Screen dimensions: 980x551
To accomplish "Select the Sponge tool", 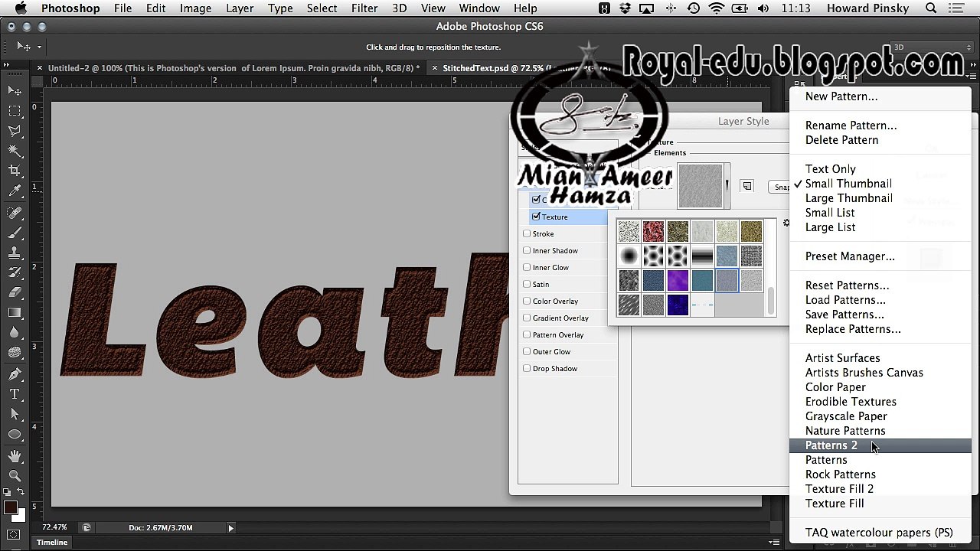I will pyautogui.click(x=15, y=353).
